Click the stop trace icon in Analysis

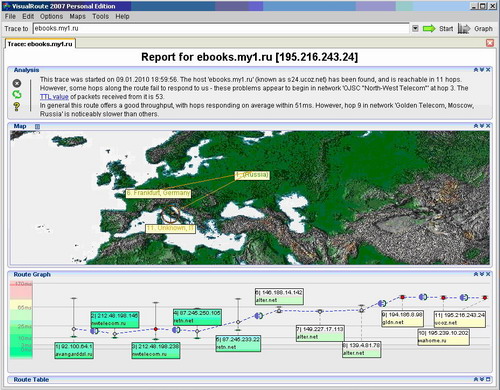(17, 83)
